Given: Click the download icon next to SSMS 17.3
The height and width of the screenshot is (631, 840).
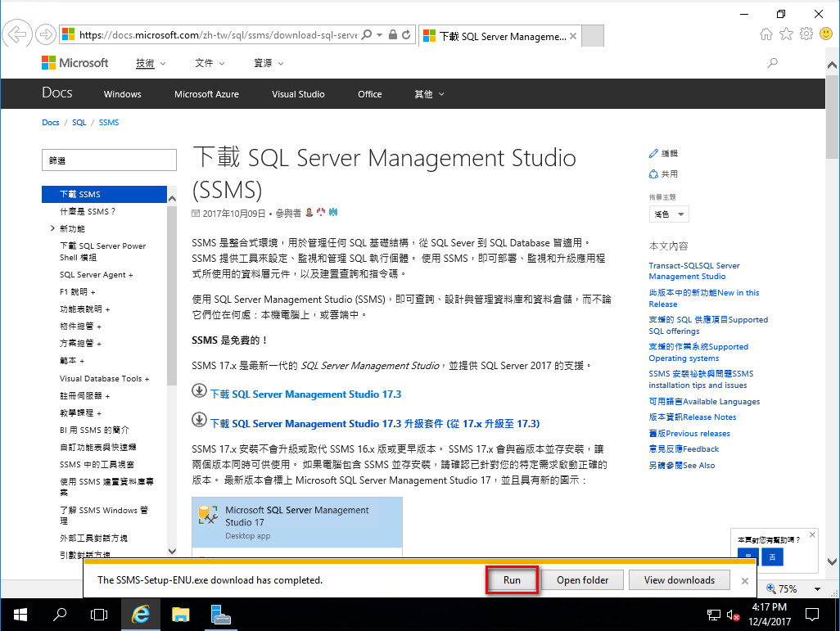Looking at the screenshot, I should (x=200, y=390).
